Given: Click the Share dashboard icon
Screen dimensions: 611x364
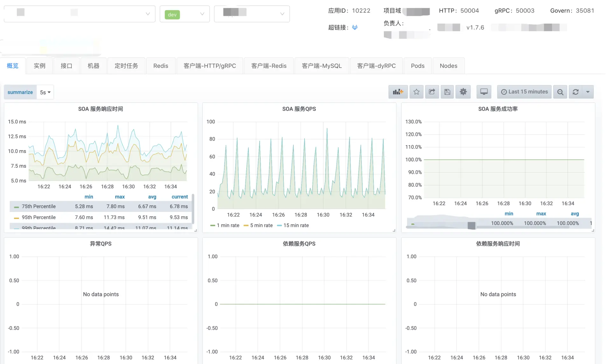Looking at the screenshot, I should pyautogui.click(x=432, y=92).
